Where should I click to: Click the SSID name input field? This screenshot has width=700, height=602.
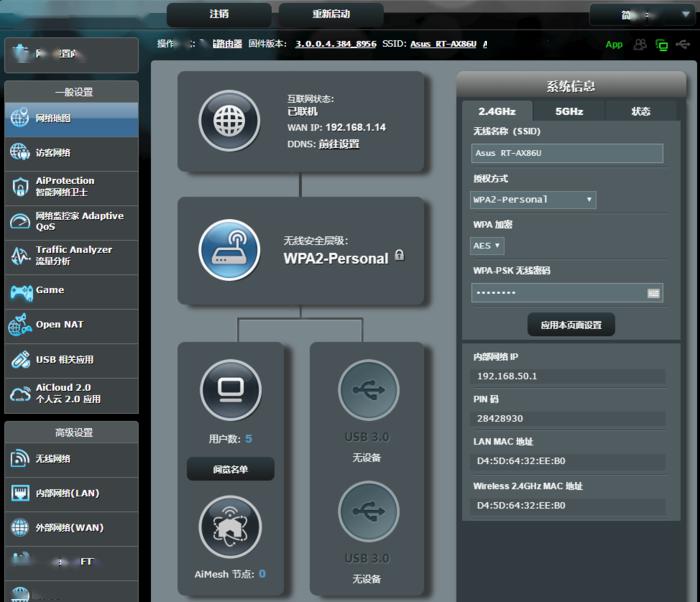click(x=567, y=153)
